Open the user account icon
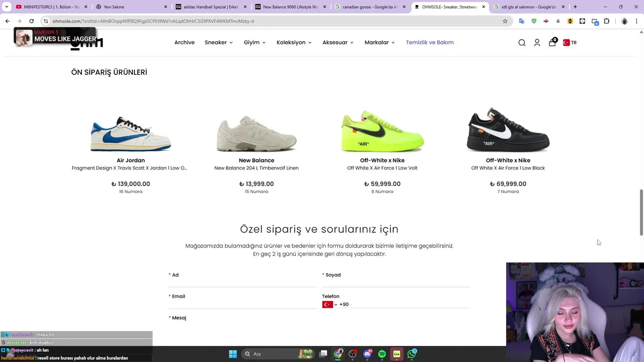The image size is (644, 362). (537, 43)
